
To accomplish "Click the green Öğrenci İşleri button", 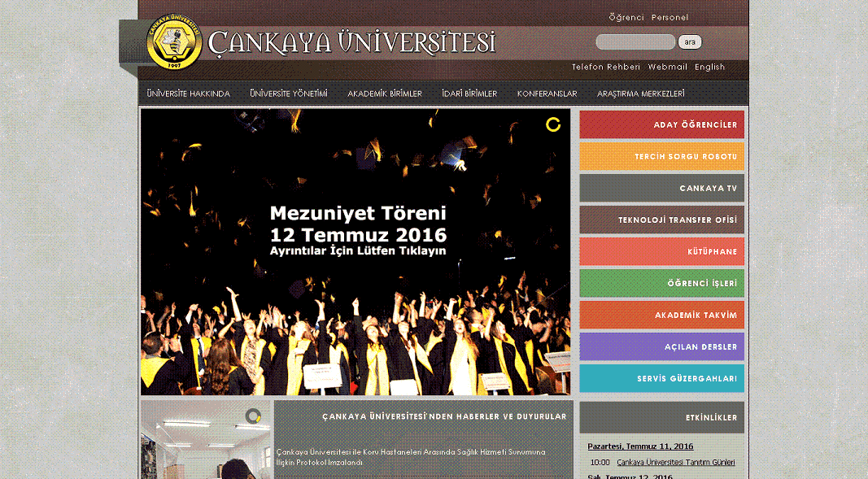I will coord(661,283).
